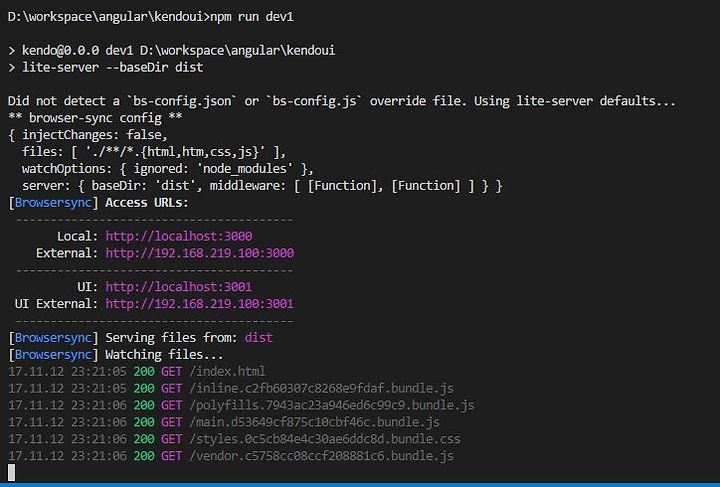This screenshot has height=487, width=720.
Task: Click 'dist' in Serving files from line
Action: (x=259, y=338)
